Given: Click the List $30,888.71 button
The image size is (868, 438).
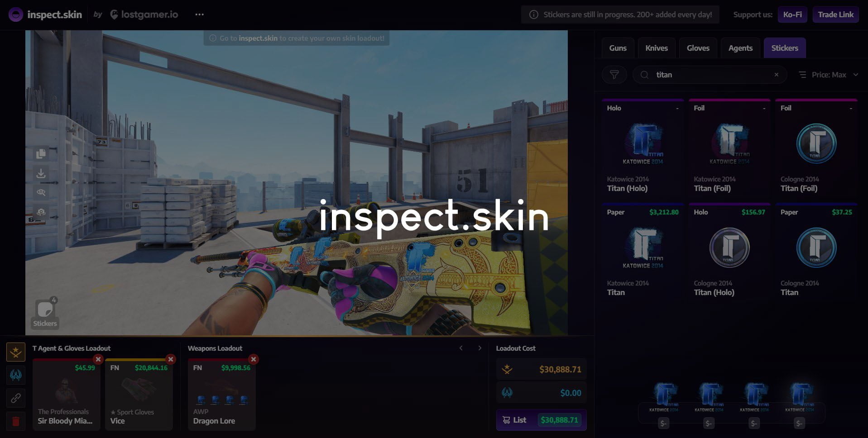Looking at the screenshot, I should (541, 420).
